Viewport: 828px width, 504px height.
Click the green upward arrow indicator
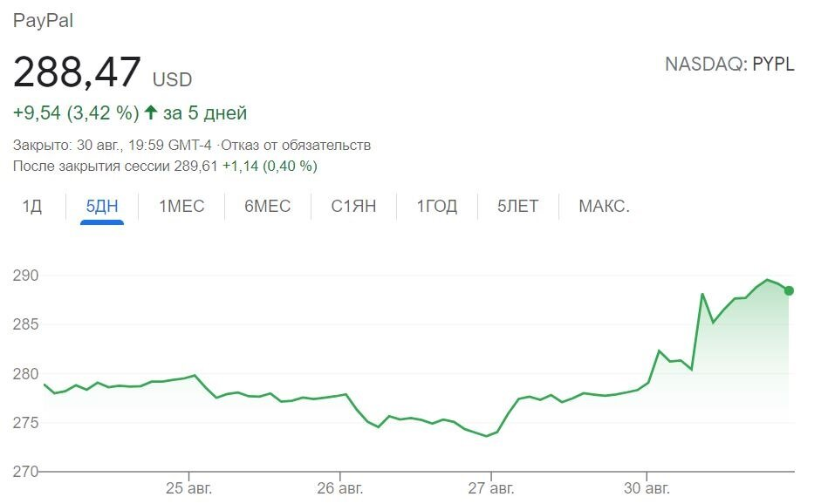tap(150, 112)
